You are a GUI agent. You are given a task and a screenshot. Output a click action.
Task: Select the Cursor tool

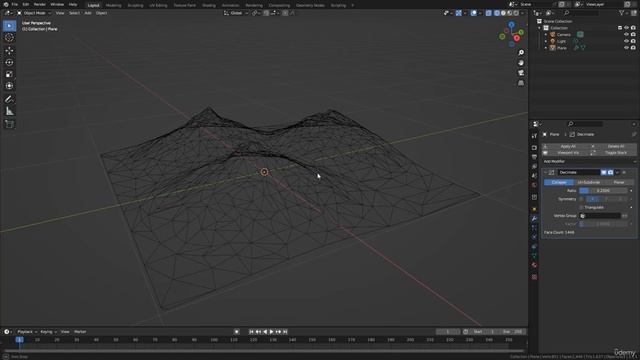(x=9, y=38)
